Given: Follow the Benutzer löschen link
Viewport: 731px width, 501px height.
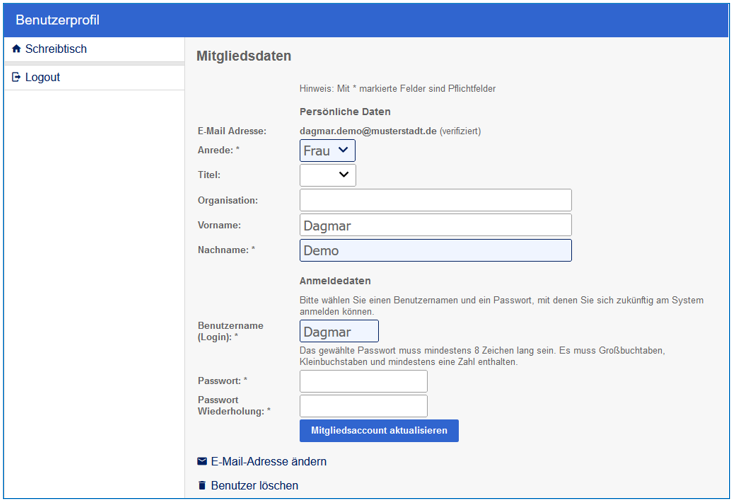Looking at the screenshot, I should [x=254, y=486].
